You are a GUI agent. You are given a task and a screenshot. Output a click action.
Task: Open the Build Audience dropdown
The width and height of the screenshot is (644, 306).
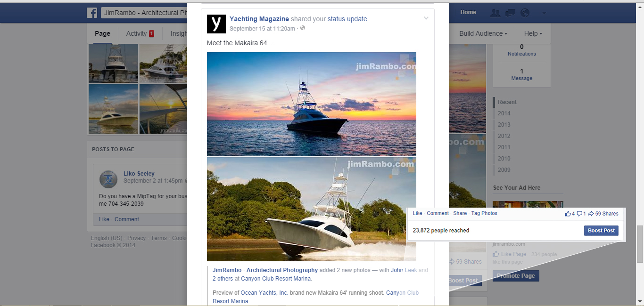[483, 33]
